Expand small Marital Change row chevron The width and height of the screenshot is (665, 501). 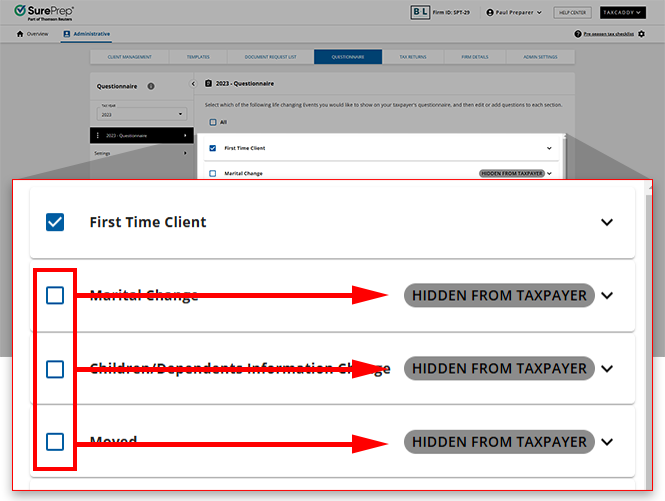(549, 173)
